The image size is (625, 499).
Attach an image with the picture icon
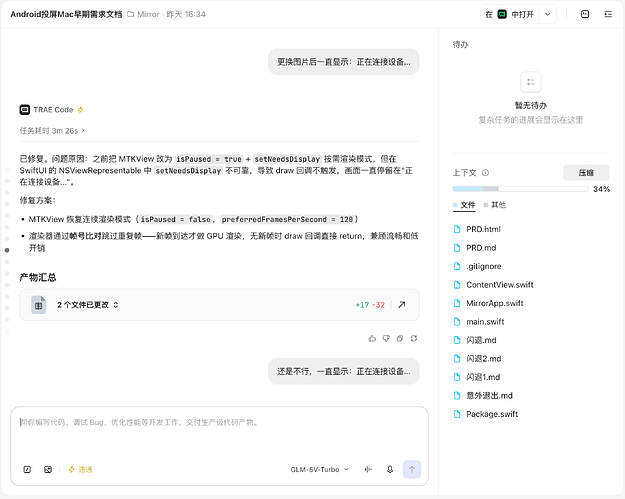48,470
